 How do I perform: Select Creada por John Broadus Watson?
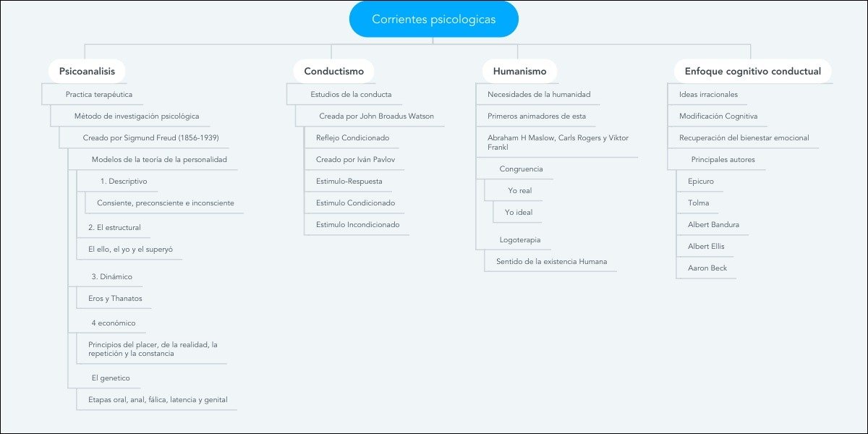pyautogui.click(x=376, y=116)
